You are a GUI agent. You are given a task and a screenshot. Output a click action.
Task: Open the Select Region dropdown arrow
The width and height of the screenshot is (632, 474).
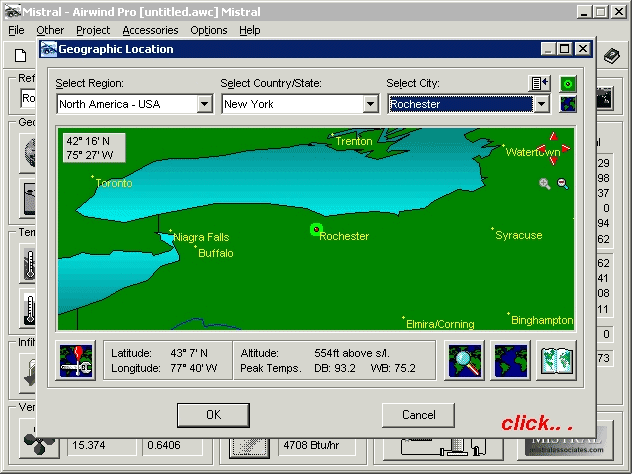pyautogui.click(x=204, y=104)
